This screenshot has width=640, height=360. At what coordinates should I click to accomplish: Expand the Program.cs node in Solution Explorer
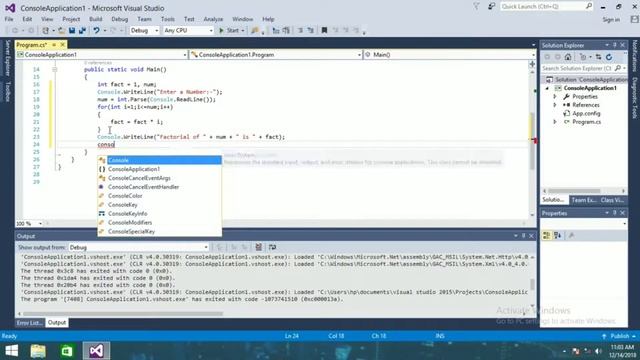(555, 122)
